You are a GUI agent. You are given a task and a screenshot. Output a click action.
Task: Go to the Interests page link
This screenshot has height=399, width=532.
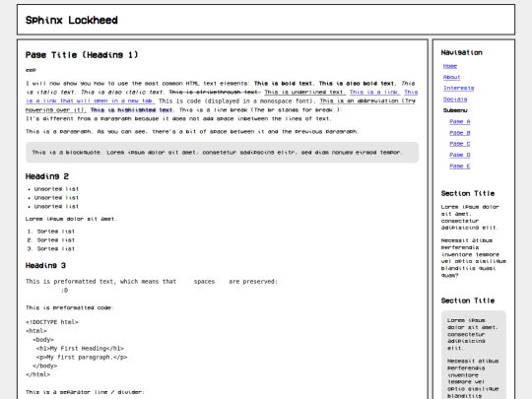pos(459,89)
